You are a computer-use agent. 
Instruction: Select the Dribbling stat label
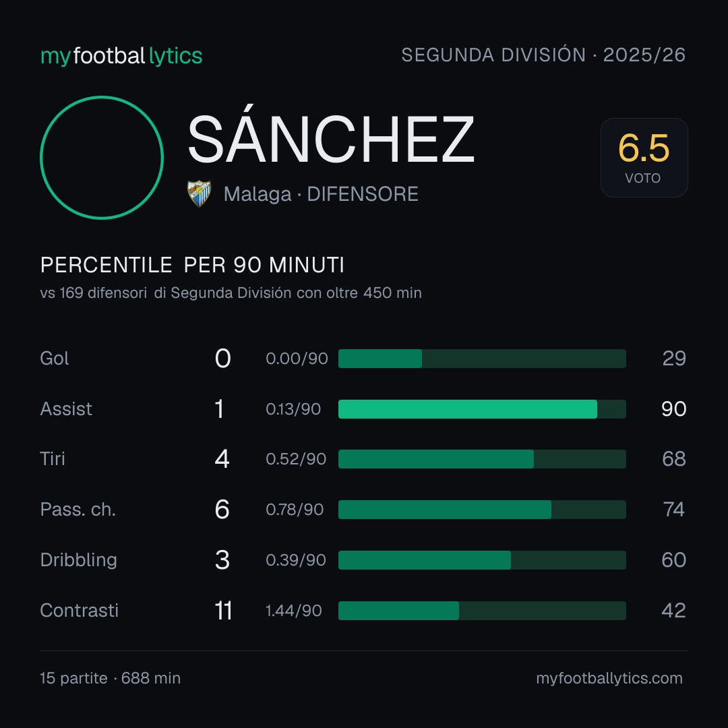click(78, 560)
